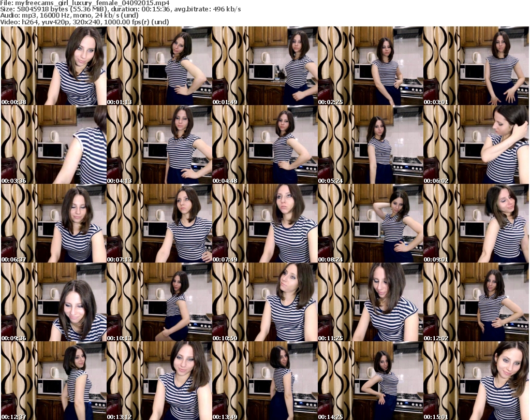Pick the 00:09:01 frame thumbnail

[x=476, y=223]
